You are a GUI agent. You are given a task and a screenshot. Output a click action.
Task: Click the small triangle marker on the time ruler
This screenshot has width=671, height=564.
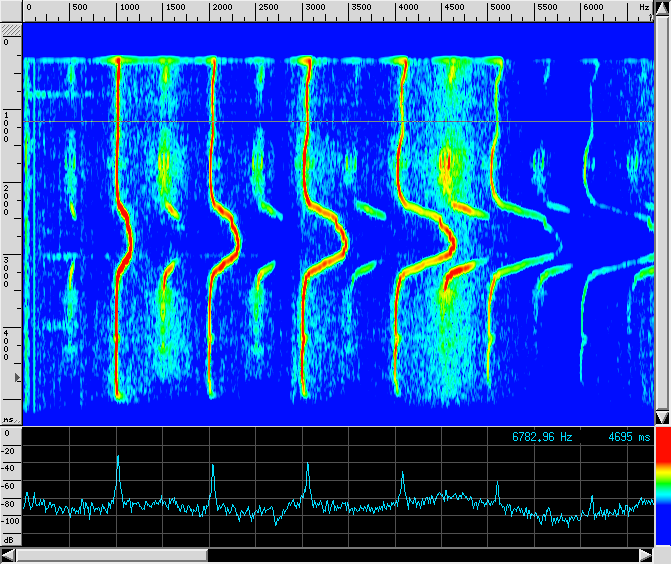15,379
